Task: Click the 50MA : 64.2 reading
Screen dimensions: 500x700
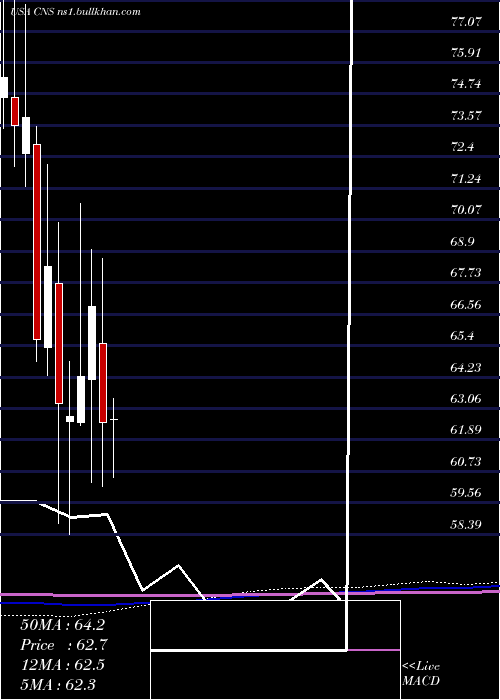Action: pyautogui.click(x=62, y=625)
